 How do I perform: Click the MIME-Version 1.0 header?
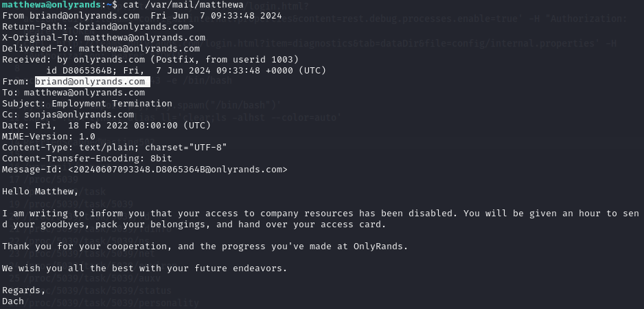click(49, 137)
